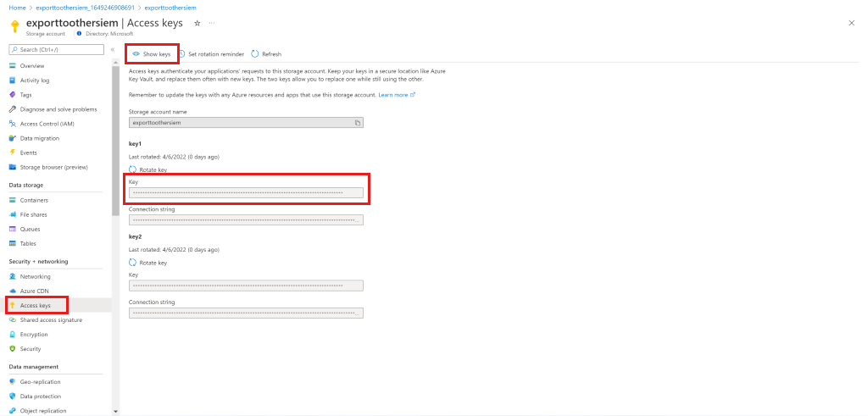
Task: Click the last exporttoothersiem breadcrumb
Action: tap(170, 8)
